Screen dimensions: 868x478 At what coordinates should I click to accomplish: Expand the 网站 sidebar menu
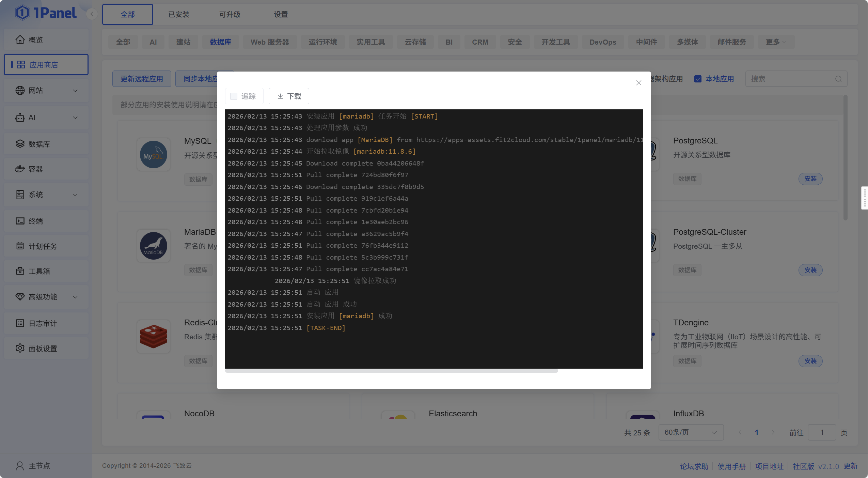pyautogui.click(x=75, y=91)
